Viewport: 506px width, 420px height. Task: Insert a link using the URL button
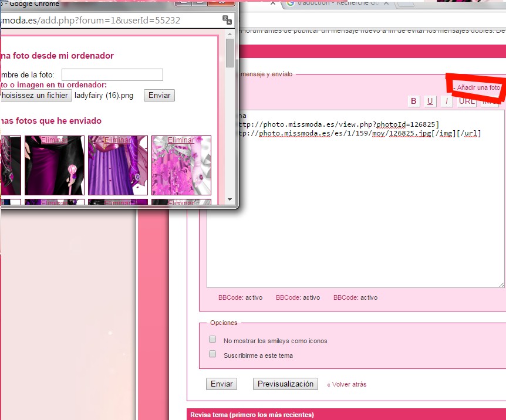(467, 101)
